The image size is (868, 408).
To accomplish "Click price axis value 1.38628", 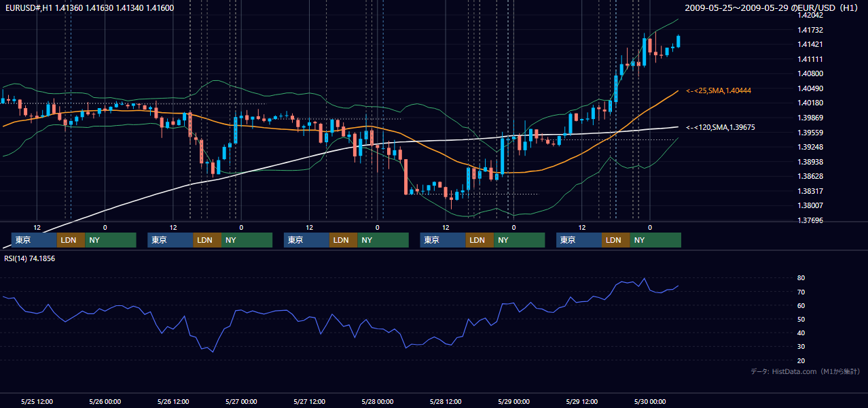I will [810, 176].
